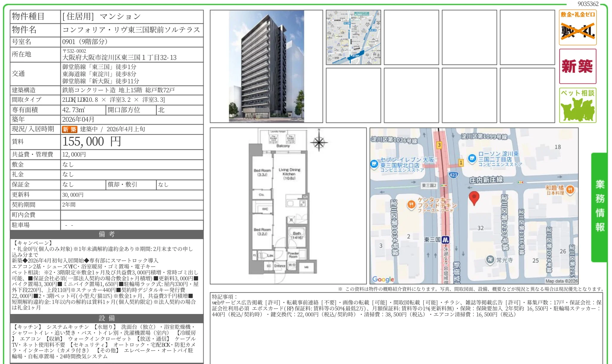Click the セブン-イレブン store map marker
This screenshot has width=612, height=364.
pyautogui.click(x=374, y=164)
